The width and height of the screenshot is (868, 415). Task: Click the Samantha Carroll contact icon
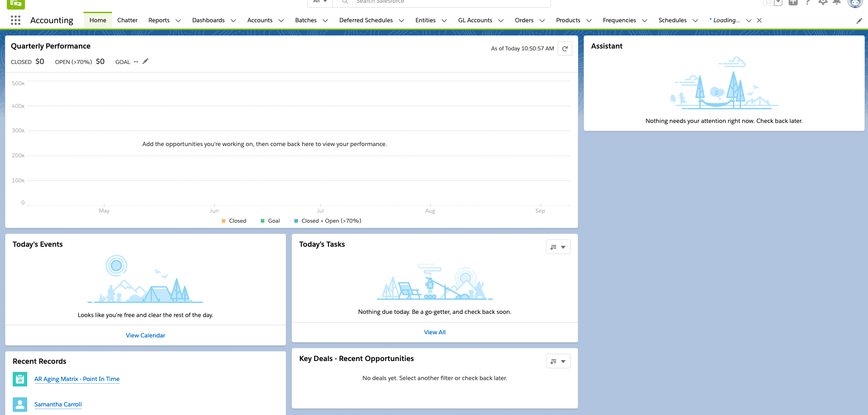(20, 405)
